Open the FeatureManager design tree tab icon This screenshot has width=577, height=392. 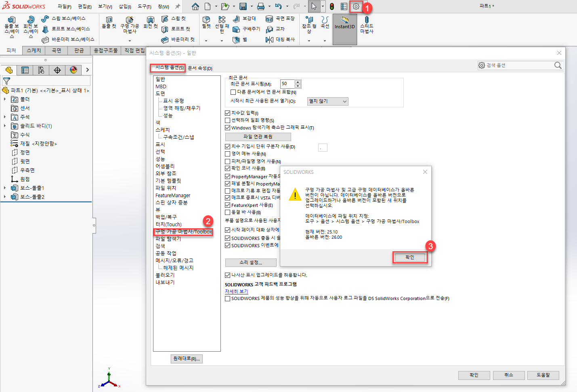click(x=9, y=70)
